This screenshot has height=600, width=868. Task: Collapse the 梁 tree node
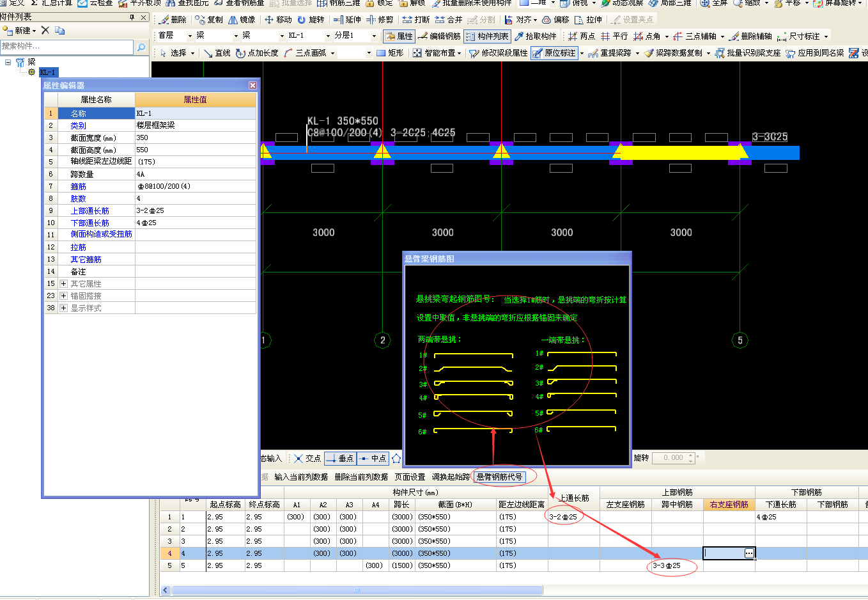point(8,62)
